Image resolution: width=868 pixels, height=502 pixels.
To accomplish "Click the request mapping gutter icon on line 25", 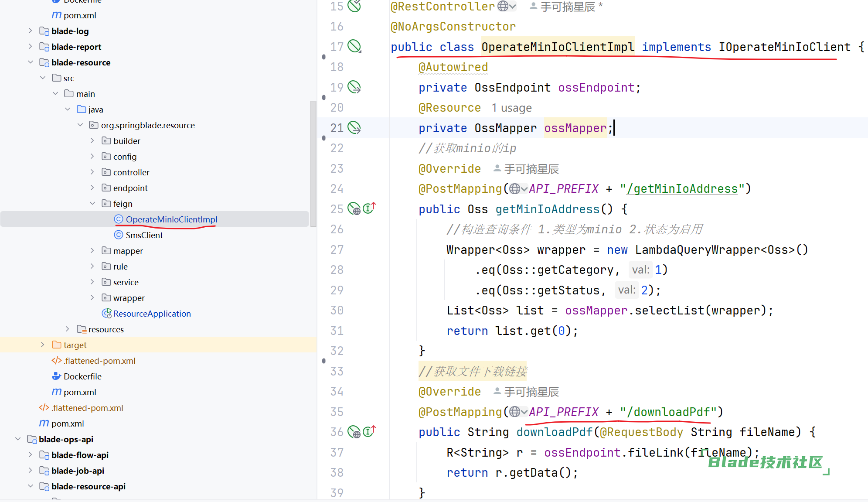I will tap(354, 209).
